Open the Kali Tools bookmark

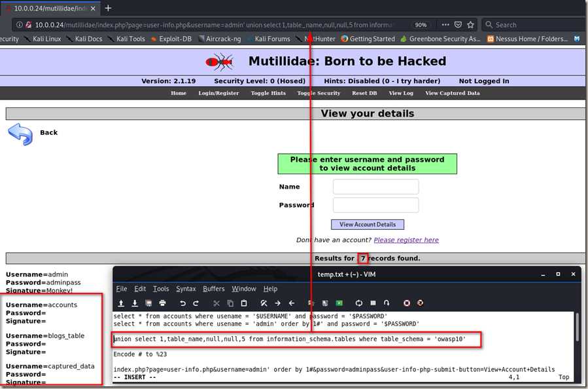pos(126,39)
